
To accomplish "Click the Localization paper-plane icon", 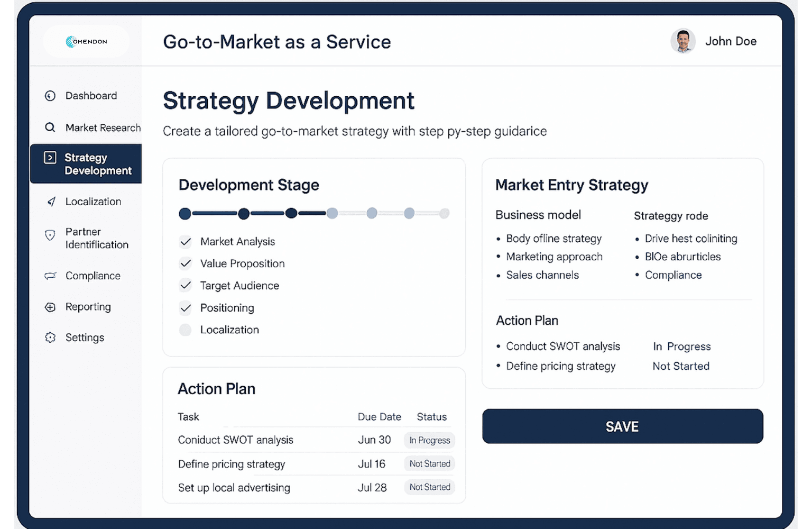I will point(50,202).
